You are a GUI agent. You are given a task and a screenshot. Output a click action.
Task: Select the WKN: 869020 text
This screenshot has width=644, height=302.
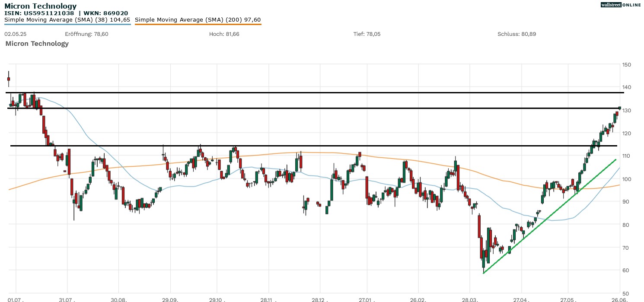click(x=106, y=13)
